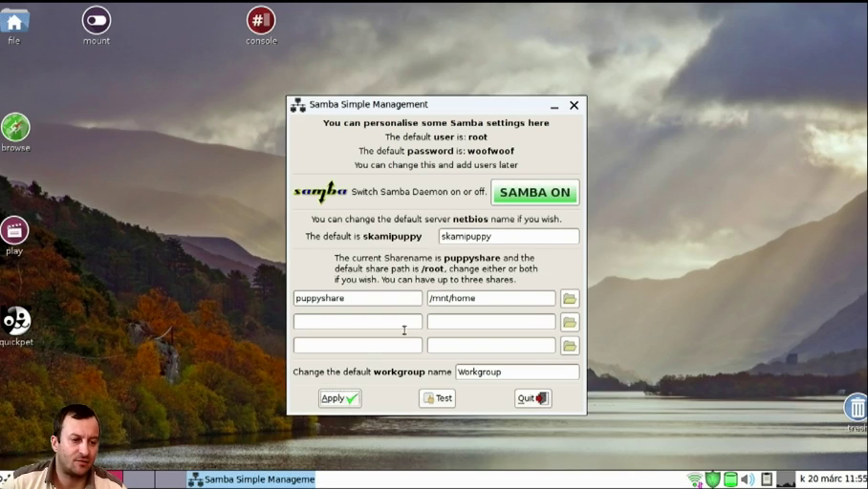Click the Apply button
This screenshot has width=868, height=489.
340,398
